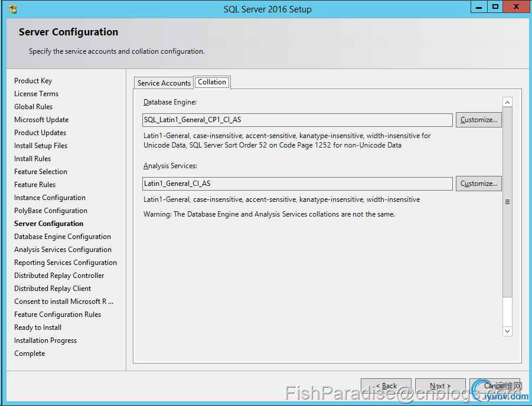532x406 pixels.
Task: Select Global Rules step in sidebar
Action: 33,107
